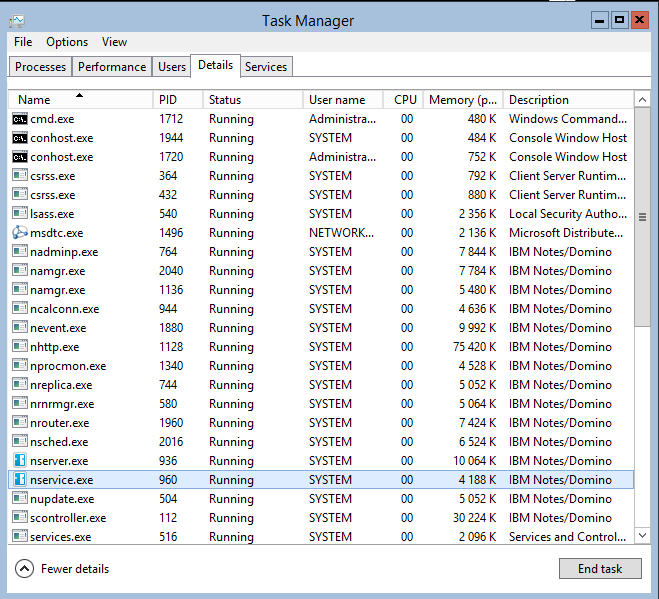
Task: Click the 10 064 K memory value
Action: click(474, 461)
